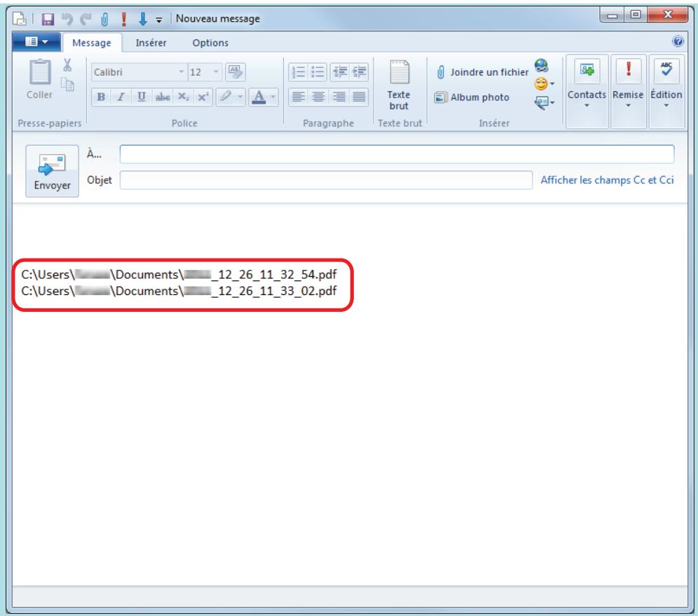Toggle strikethrough formatting (abc)
The width and height of the screenshot is (698, 616).
pyautogui.click(x=163, y=97)
